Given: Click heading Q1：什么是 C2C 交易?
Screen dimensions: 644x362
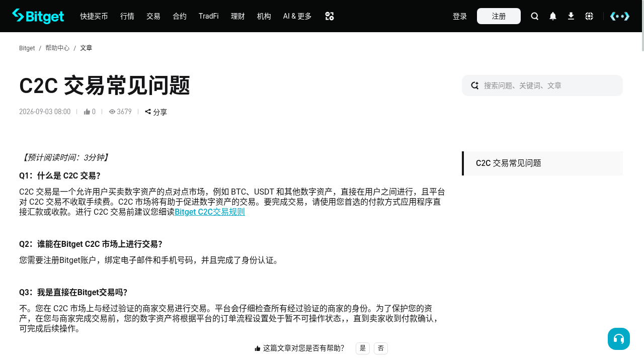Looking at the screenshot, I should (x=60, y=175).
